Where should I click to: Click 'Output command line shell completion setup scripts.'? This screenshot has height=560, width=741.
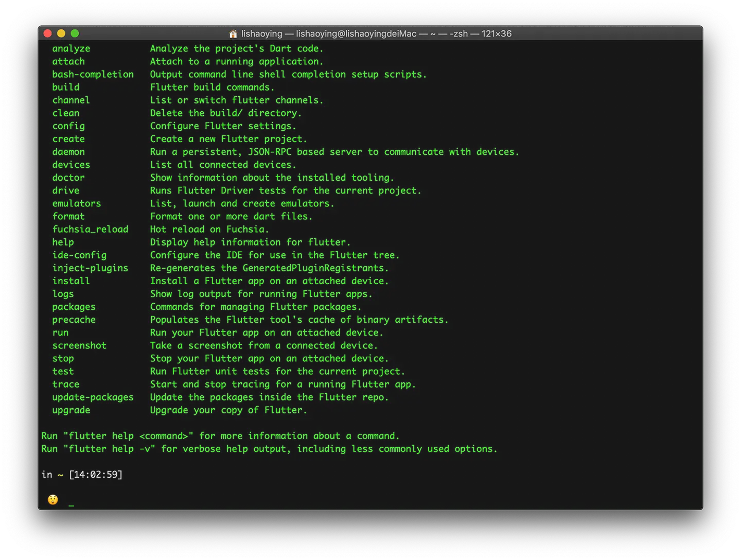click(288, 74)
